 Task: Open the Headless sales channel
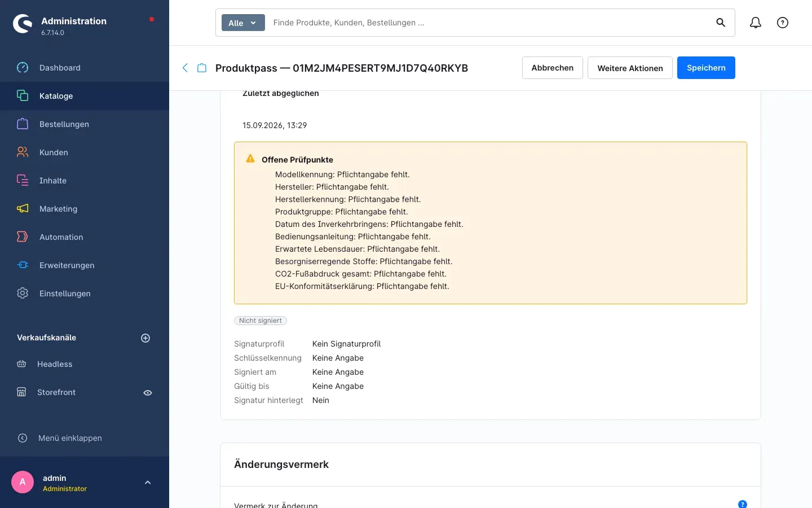(x=55, y=364)
